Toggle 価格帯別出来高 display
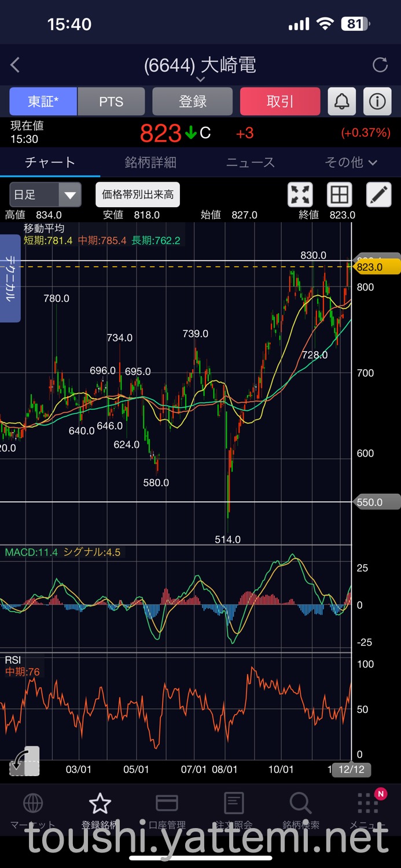This screenshot has width=401, height=868. (x=138, y=195)
